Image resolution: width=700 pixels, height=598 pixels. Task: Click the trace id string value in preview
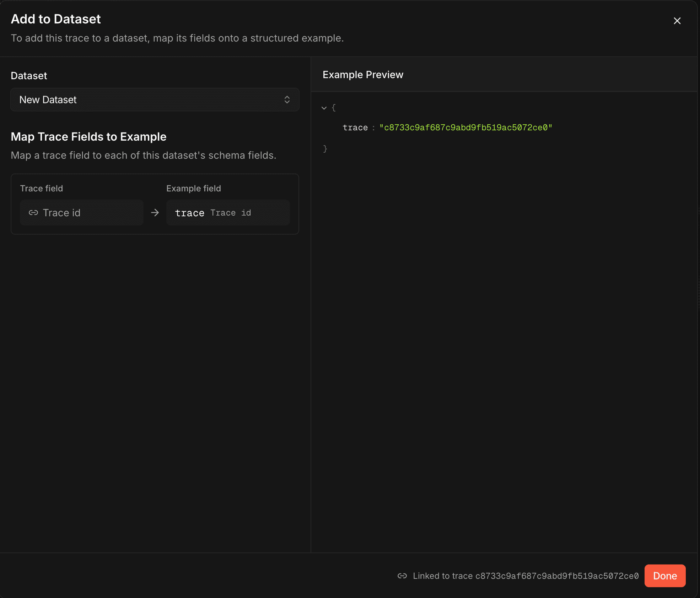466,127
